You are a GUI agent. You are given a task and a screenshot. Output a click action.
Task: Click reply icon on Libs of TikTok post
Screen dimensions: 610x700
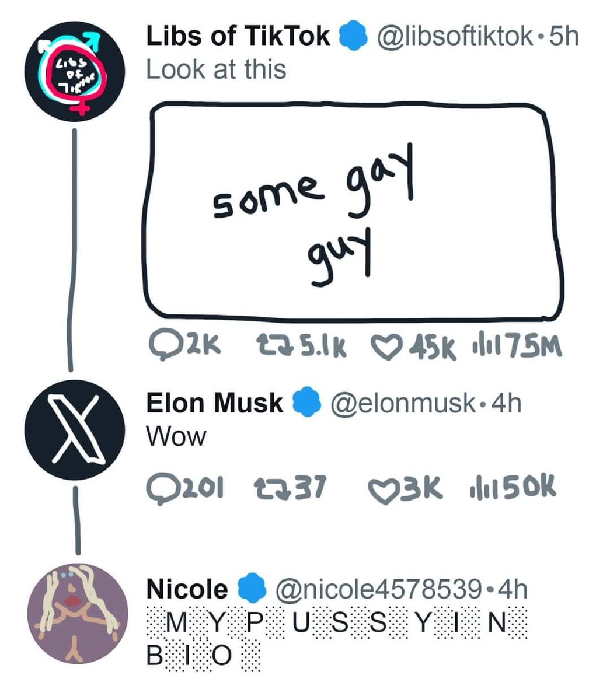(159, 348)
